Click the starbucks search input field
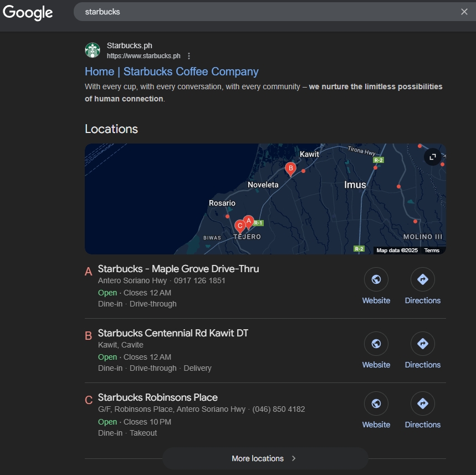476x475 pixels. point(266,12)
